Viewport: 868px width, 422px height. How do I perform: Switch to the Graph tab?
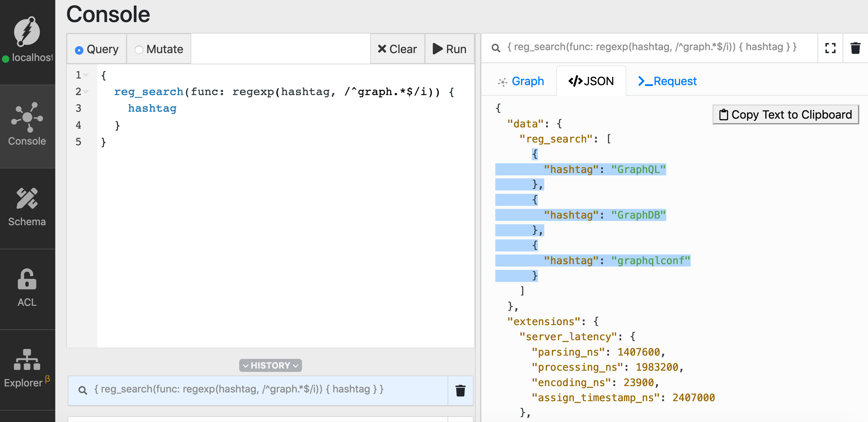pyautogui.click(x=521, y=81)
